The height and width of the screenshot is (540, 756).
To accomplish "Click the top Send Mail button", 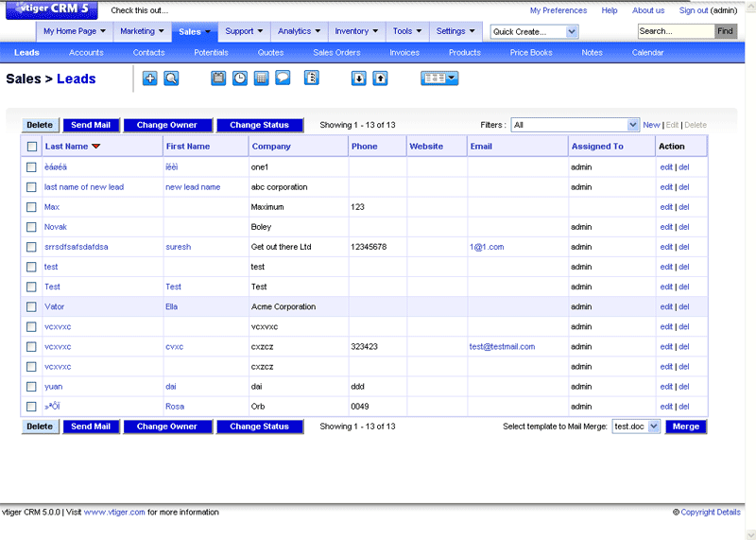I will tap(91, 125).
